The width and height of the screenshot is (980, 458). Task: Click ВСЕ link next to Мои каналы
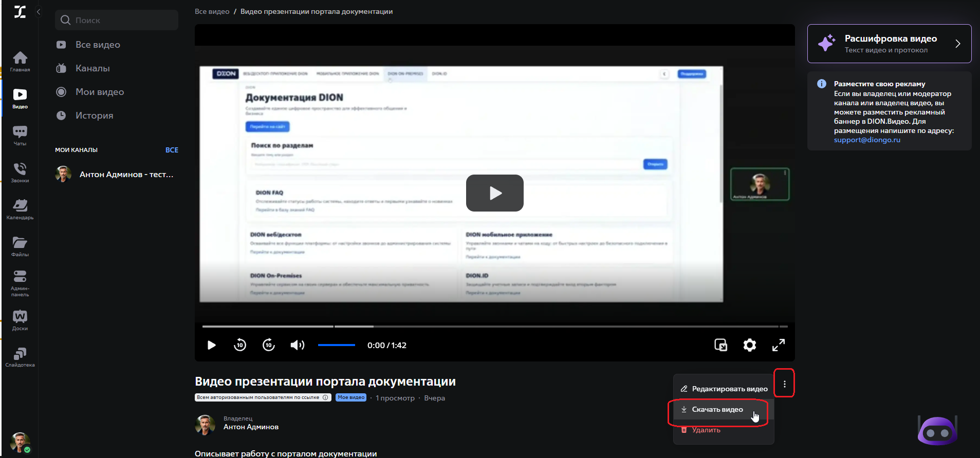pyautogui.click(x=172, y=150)
